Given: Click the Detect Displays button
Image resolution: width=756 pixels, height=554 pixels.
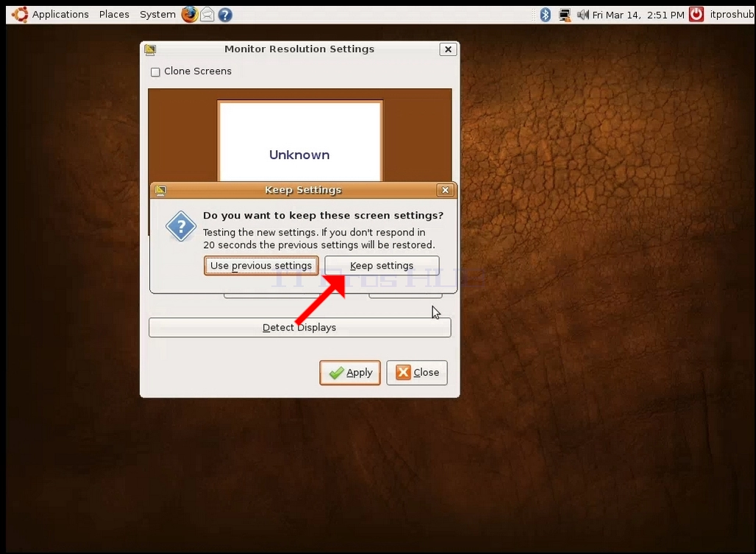Looking at the screenshot, I should point(300,327).
